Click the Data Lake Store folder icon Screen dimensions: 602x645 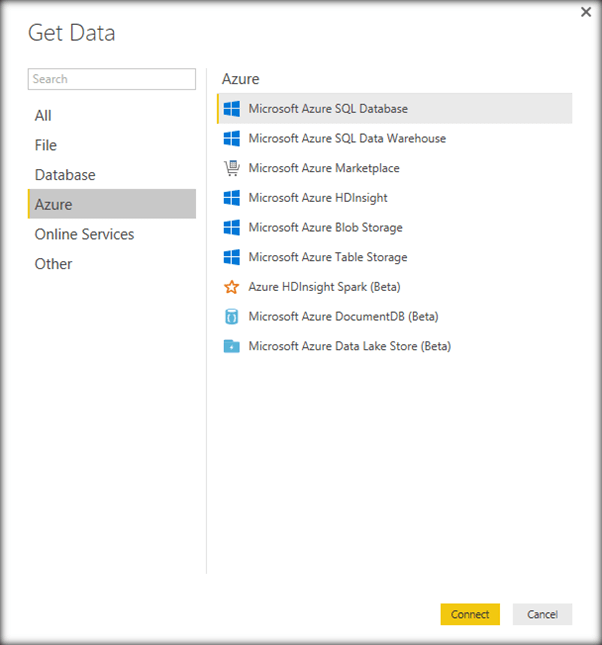[x=232, y=346]
